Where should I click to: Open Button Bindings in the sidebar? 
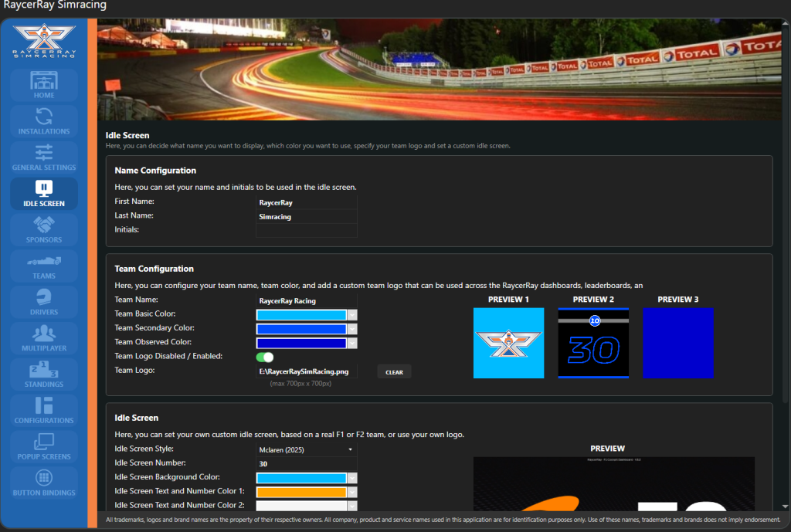point(44,483)
